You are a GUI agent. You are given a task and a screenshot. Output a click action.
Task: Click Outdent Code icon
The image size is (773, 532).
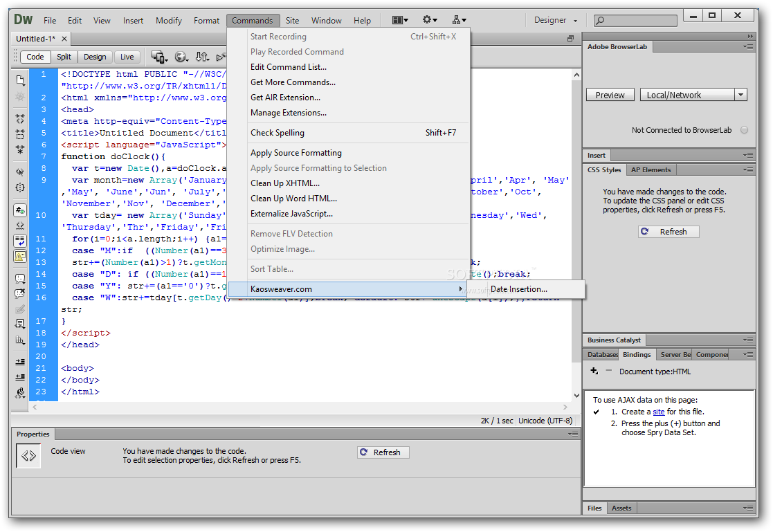pyautogui.click(x=20, y=377)
